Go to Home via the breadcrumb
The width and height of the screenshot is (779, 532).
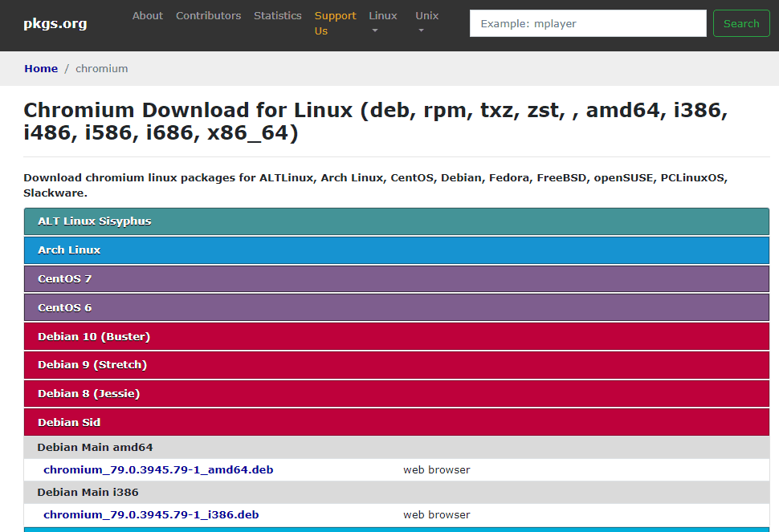tap(41, 68)
